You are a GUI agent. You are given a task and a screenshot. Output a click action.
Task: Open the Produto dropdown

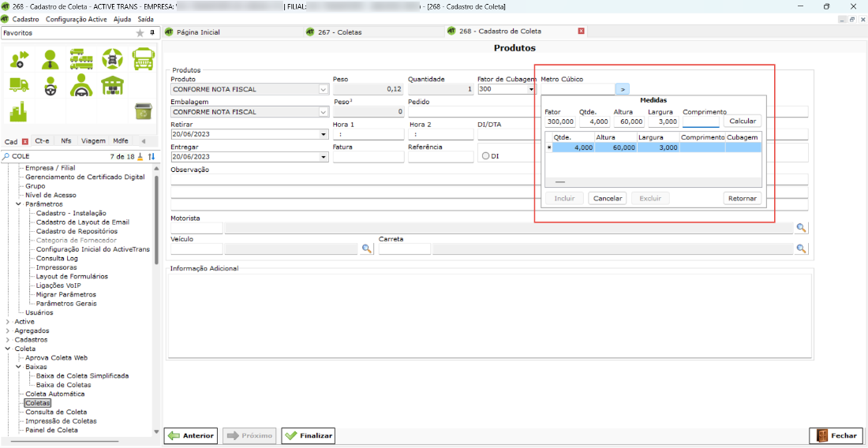[x=323, y=90]
